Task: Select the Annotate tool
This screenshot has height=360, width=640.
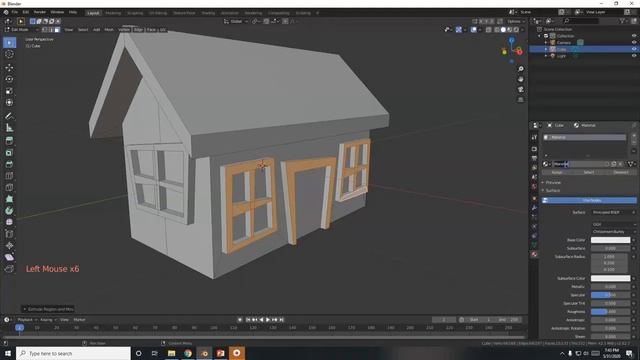Action: pos(9,116)
